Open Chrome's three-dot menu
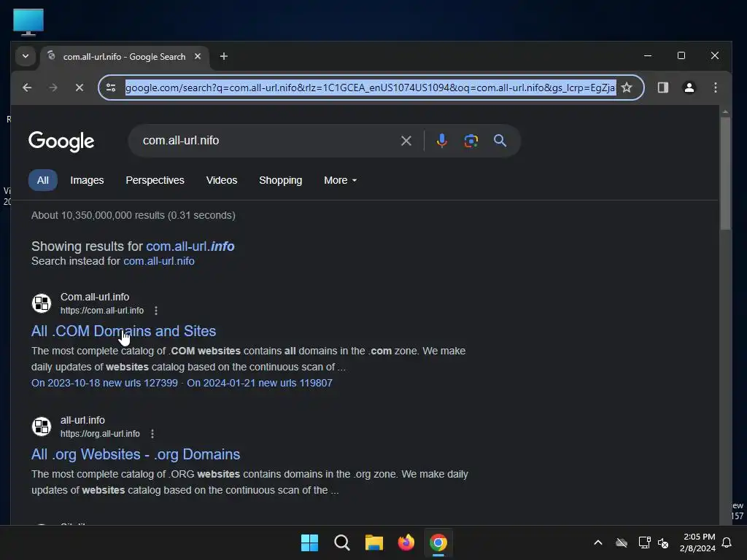This screenshot has height=560, width=747. (715, 87)
